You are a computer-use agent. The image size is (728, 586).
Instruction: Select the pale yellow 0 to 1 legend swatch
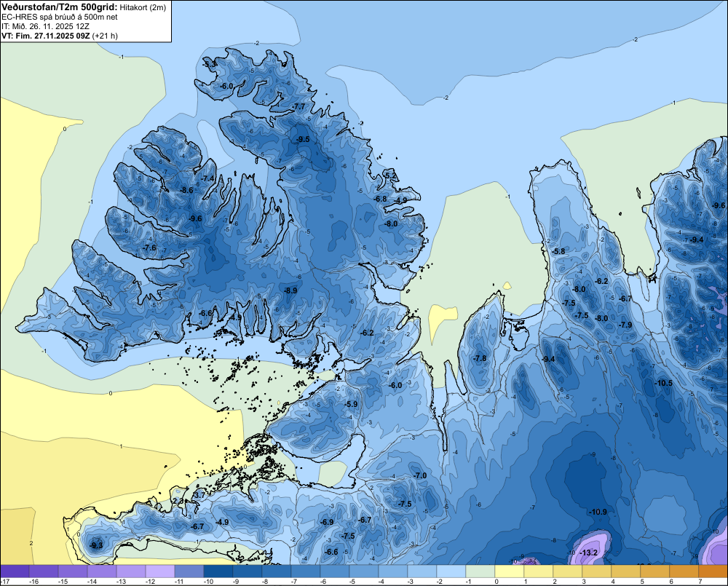click(x=510, y=571)
